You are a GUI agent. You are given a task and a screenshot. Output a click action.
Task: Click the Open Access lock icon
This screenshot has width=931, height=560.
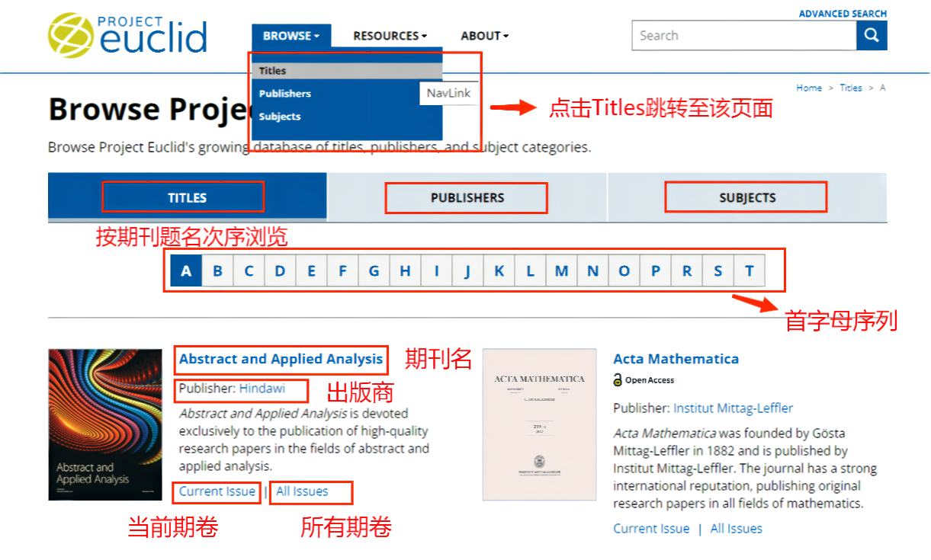[x=618, y=380]
